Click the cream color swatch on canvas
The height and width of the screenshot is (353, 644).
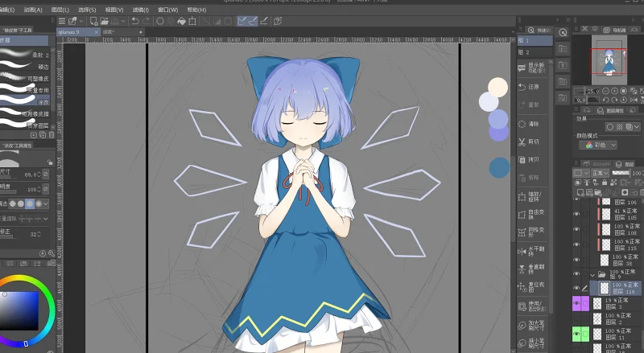[x=497, y=88]
